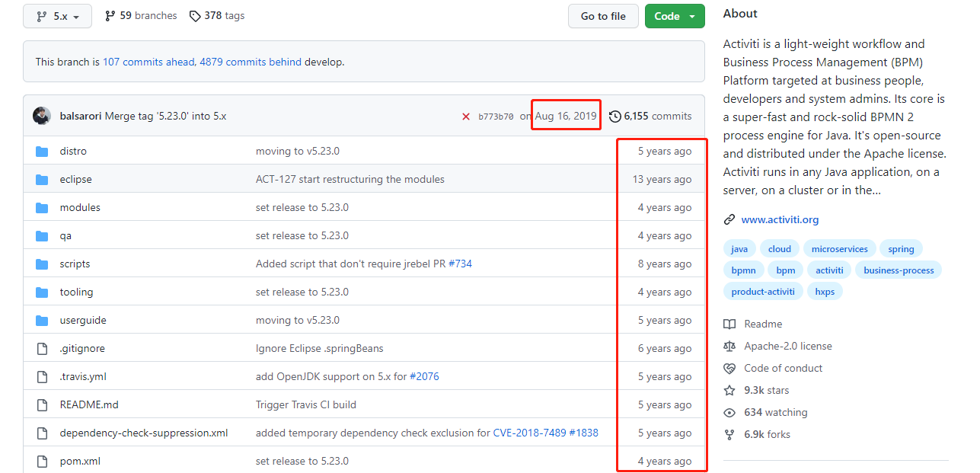The height and width of the screenshot is (473, 980).
Task: Click the Readme book icon
Action: pyautogui.click(x=729, y=324)
